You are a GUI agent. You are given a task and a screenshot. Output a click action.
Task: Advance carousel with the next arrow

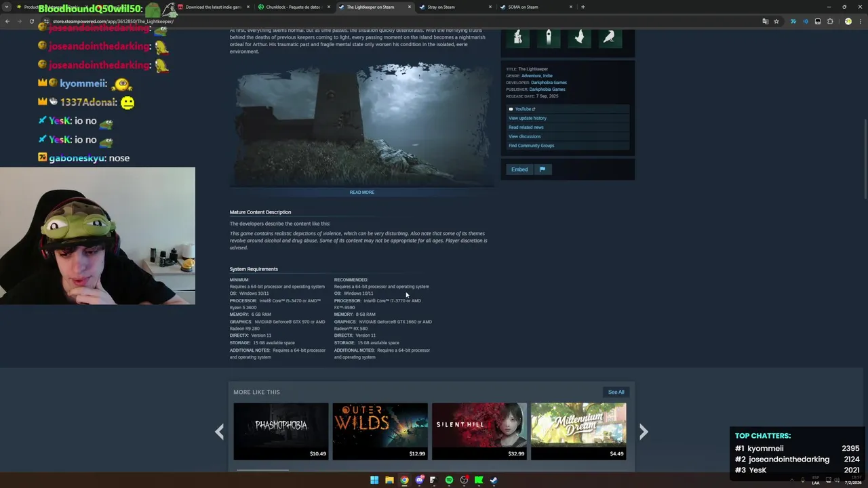[644, 432]
